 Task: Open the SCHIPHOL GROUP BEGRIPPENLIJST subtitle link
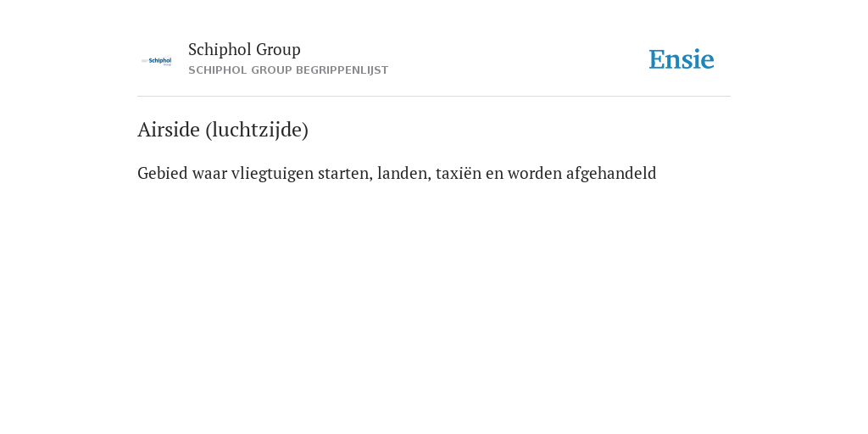(288, 70)
